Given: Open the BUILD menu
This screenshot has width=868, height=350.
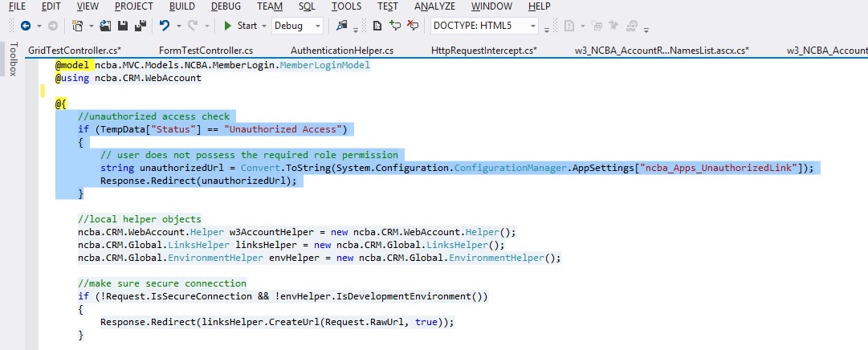Looking at the screenshot, I should pos(182,6).
